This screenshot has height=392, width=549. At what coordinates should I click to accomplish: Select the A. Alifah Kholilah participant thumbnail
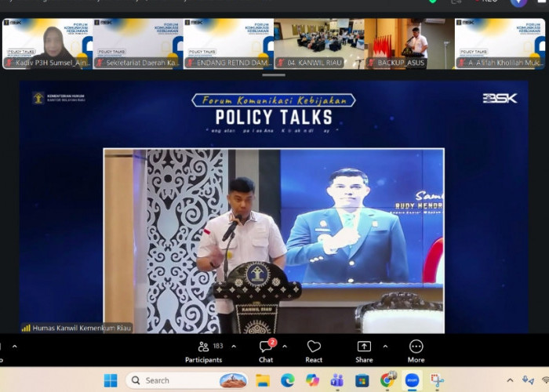click(x=500, y=44)
